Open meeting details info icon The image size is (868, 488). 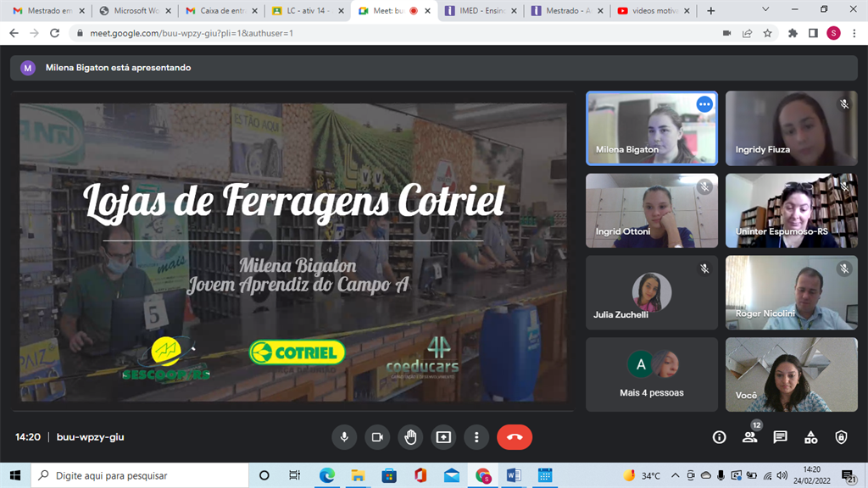719,437
